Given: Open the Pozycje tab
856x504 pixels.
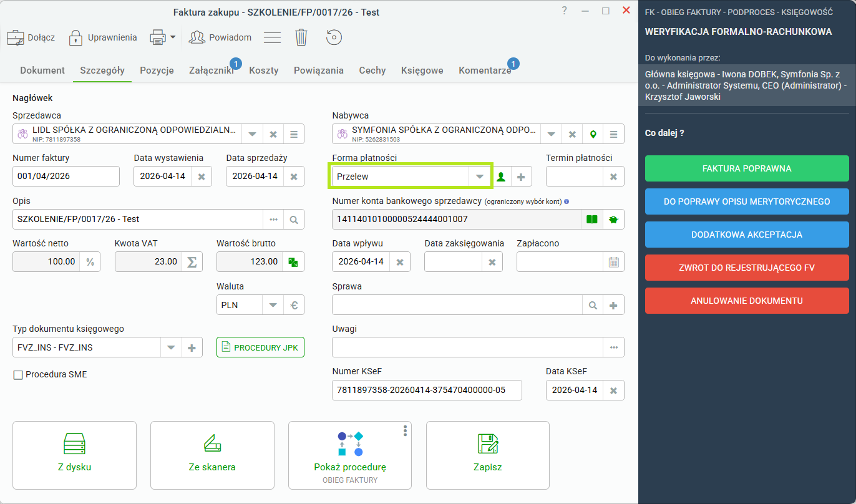Looking at the screenshot, I should 157,70.
